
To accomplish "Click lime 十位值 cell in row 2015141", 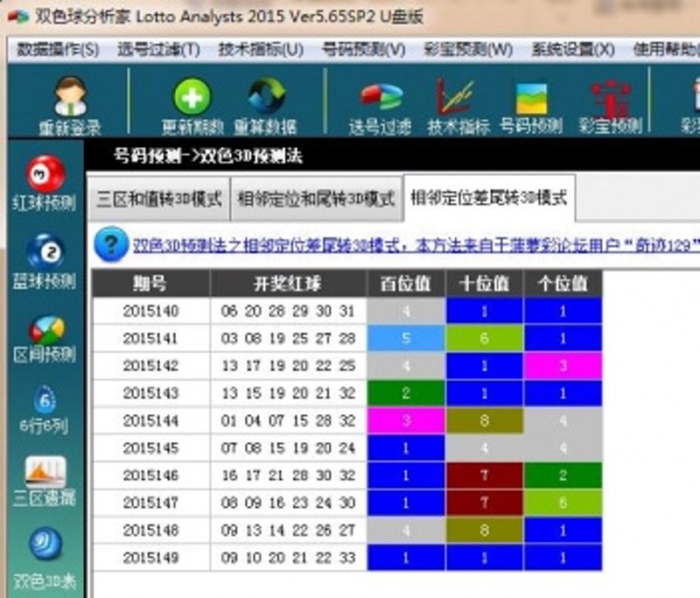I will (x=485, y=338).
